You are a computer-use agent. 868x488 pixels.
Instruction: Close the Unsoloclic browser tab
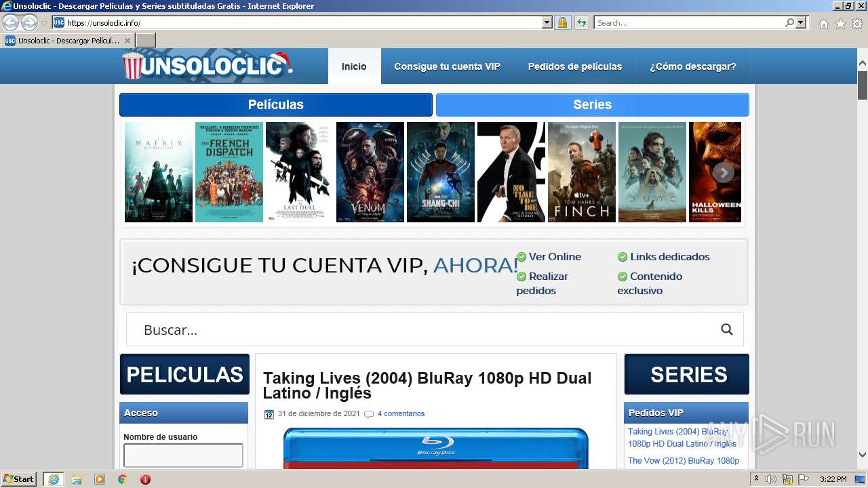pyautogui.click(x=127, y=41)
